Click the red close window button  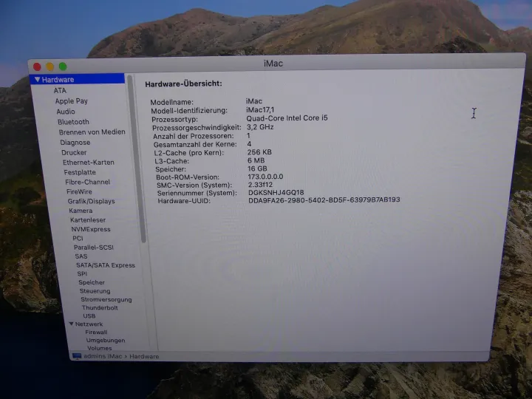(x=37, y=66)
